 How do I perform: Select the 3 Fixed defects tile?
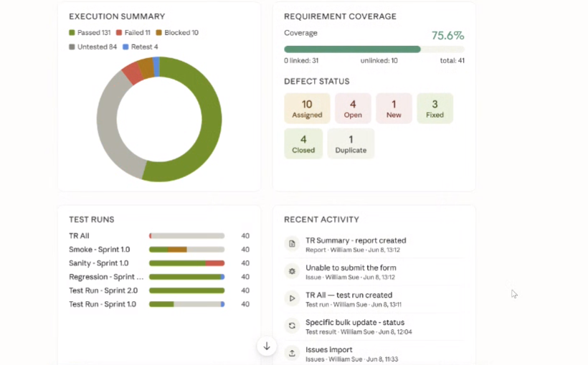coord(435,108)
